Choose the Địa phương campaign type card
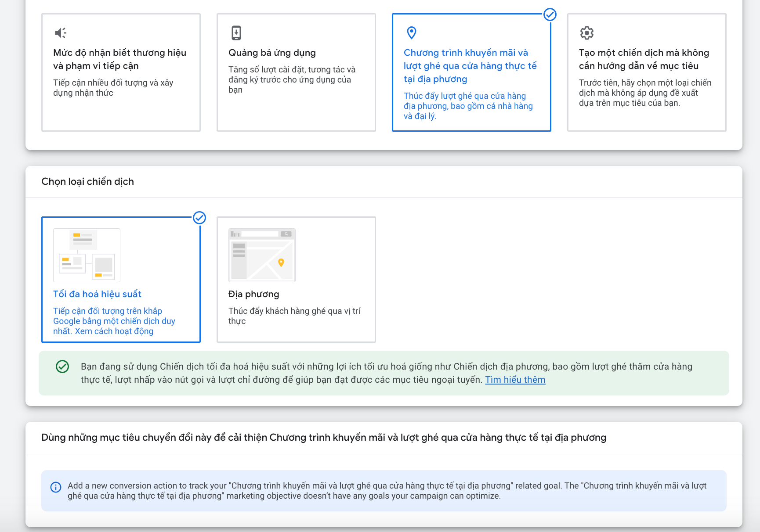The height and width of the screenshot is (532, 760). click(296, 280)
